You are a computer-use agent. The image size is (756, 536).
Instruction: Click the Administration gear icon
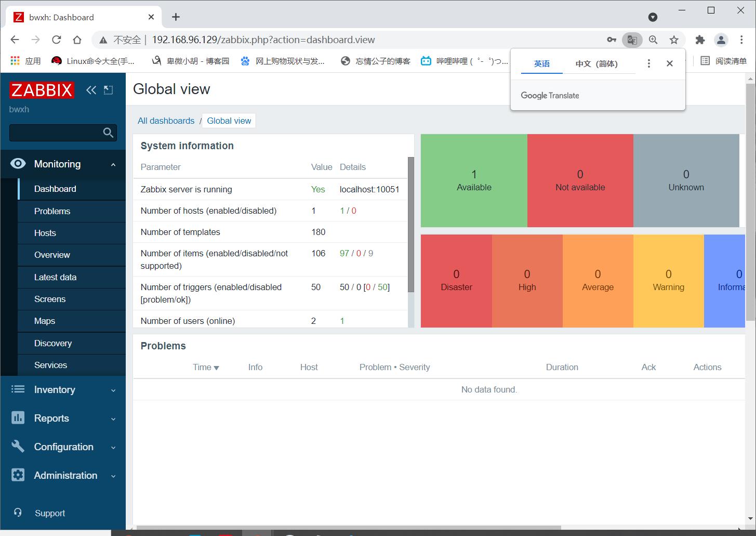pyautogui.click(x=18, y=475)
